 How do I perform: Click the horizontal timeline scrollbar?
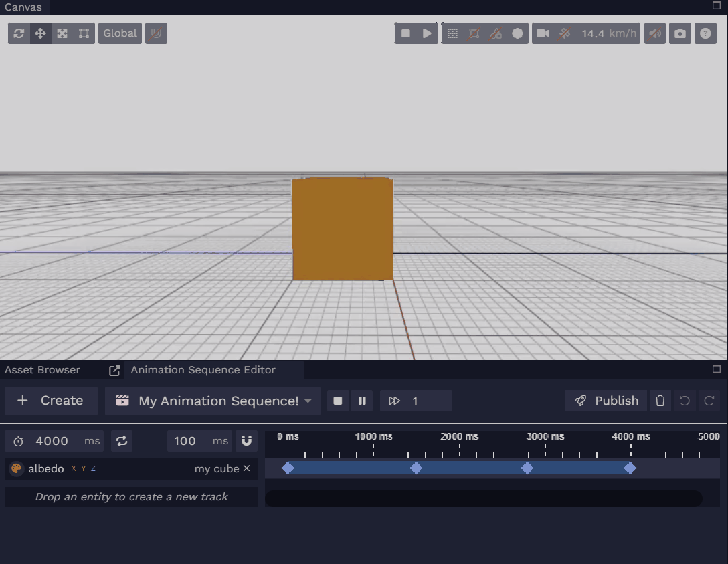483,498
